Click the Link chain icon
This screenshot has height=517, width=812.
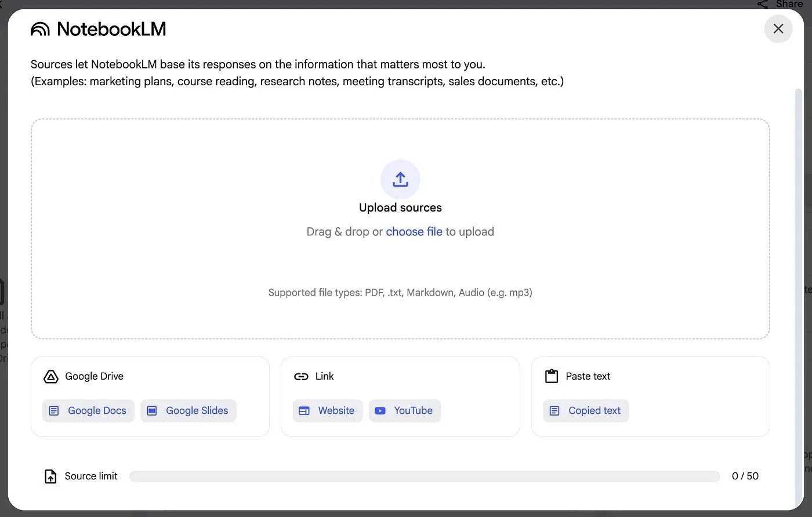coord(302,376)
